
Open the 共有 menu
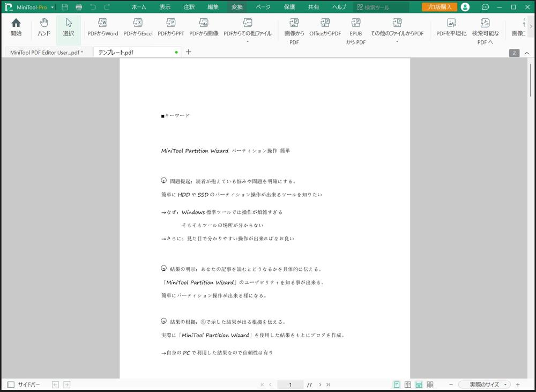(313, 7)
